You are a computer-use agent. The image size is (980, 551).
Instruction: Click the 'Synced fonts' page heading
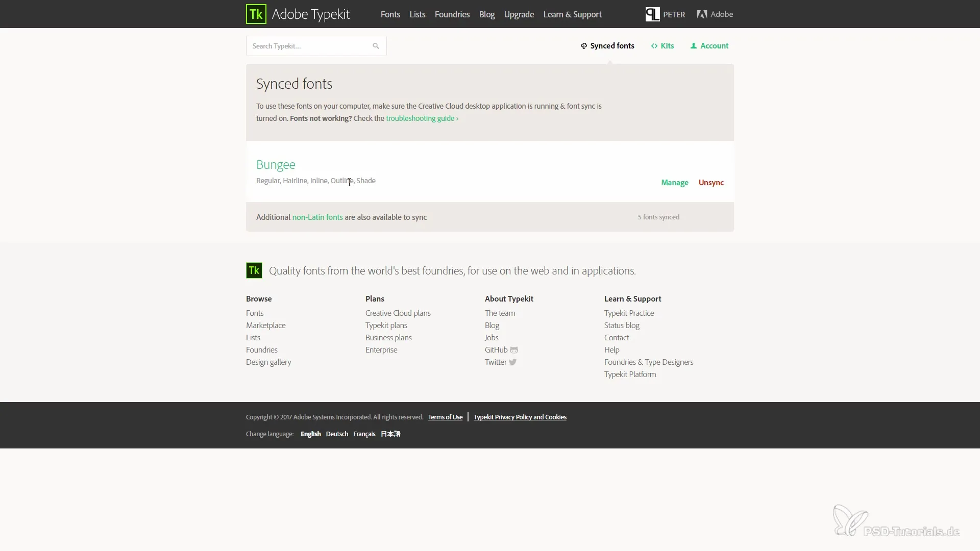294,84
